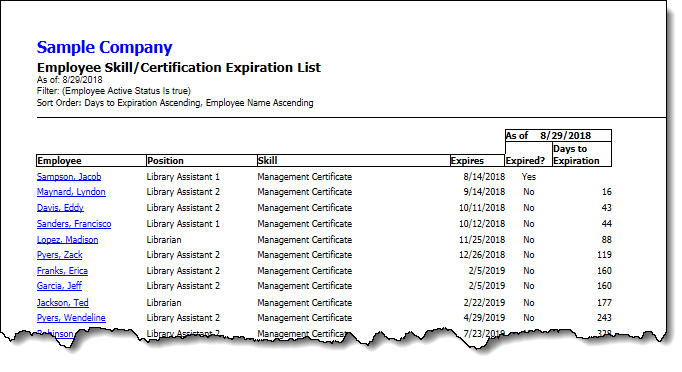Select the 4/29/2019 expiration date
The image size is (682, 372).
point(484,318)
